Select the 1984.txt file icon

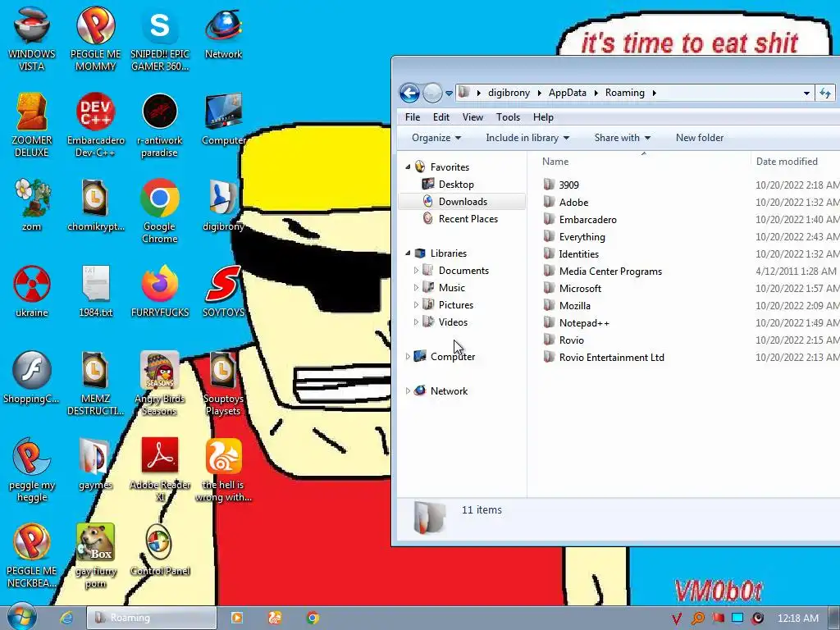tap(95, 291)
